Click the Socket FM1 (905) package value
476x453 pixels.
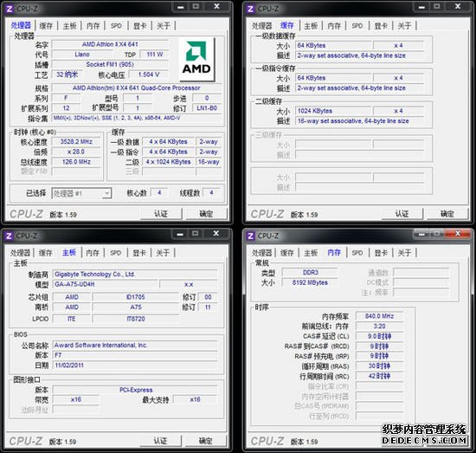110,64
